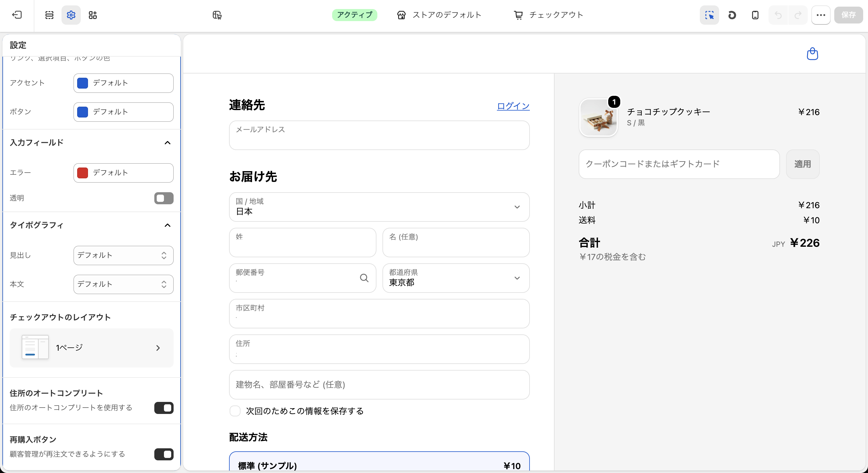Click the お届け先 heading
Viewport: 868px width, 473px height.
tap(253, 177)
